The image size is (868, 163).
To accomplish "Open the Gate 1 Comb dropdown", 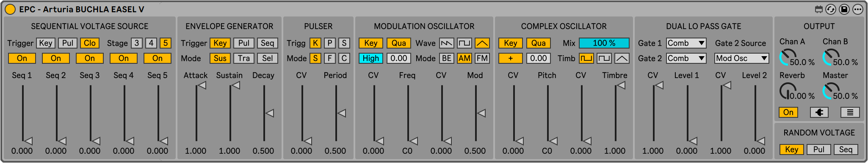I will point(686,43).
